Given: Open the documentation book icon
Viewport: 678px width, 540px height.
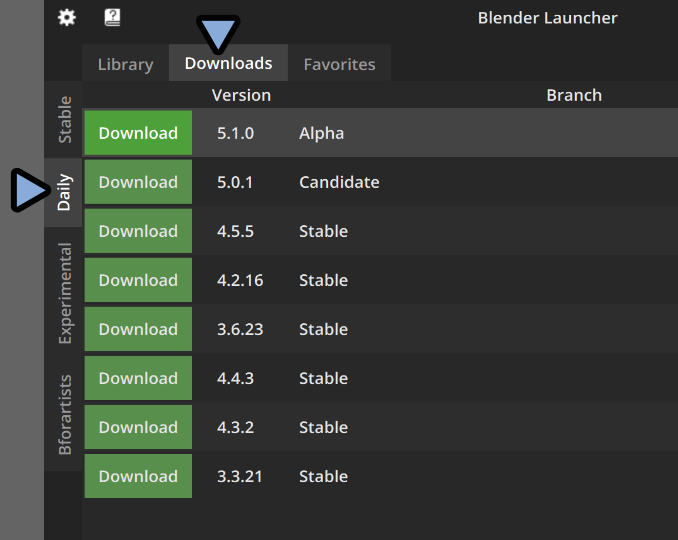Looking at the screenshot, I should point(112,18).
